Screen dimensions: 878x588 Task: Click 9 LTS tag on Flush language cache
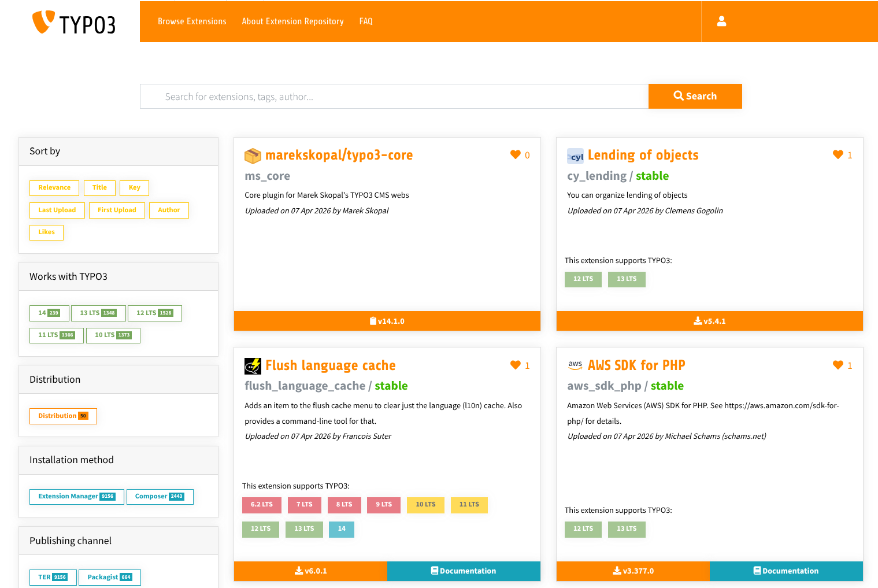384,505
